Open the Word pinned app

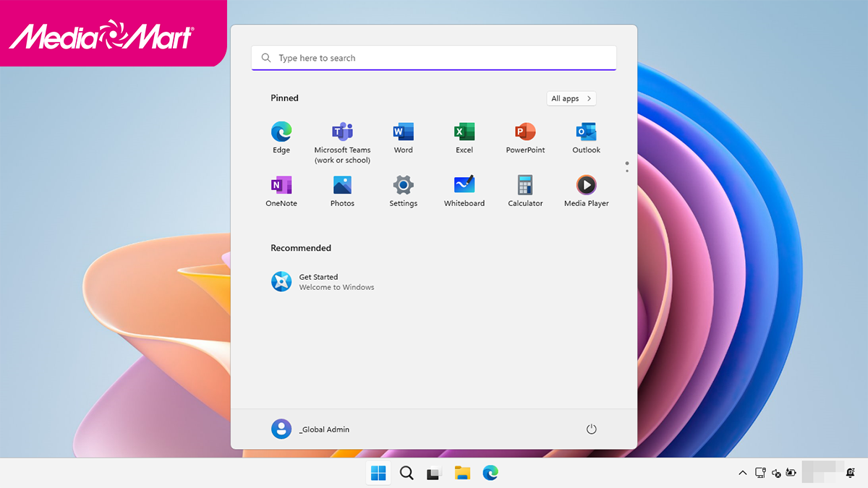(403, 132)
